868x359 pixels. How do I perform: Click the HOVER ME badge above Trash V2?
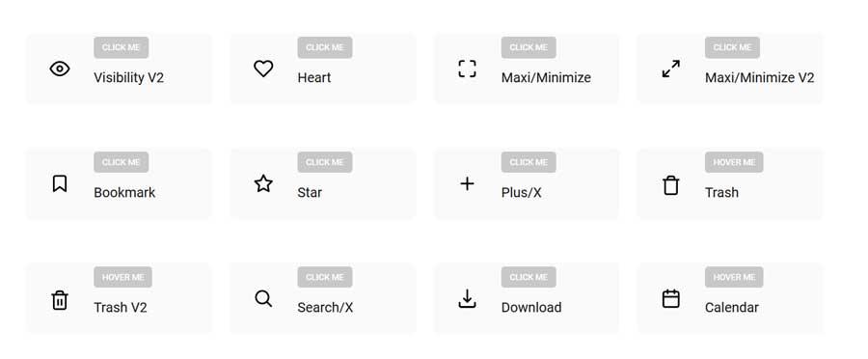coord(122,277)
